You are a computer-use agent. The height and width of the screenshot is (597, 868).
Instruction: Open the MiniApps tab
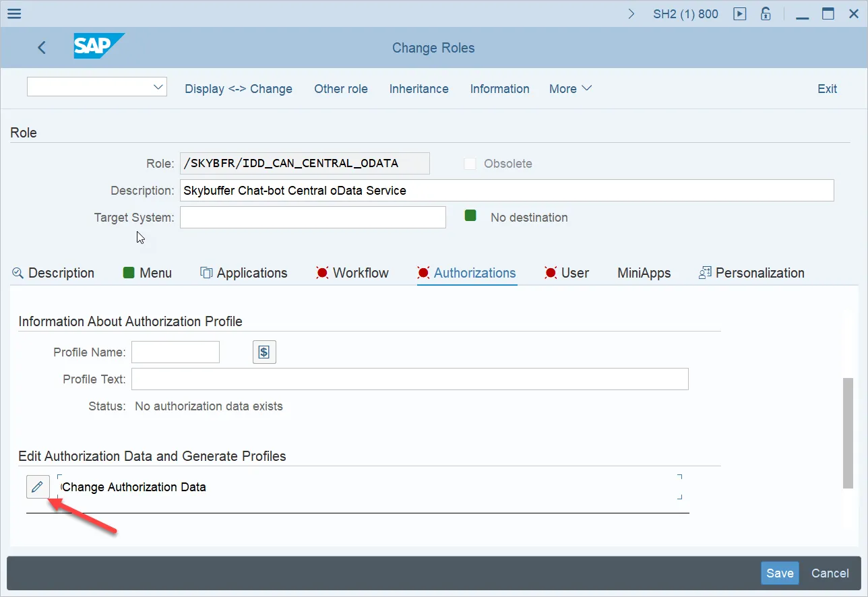(644, 273)
